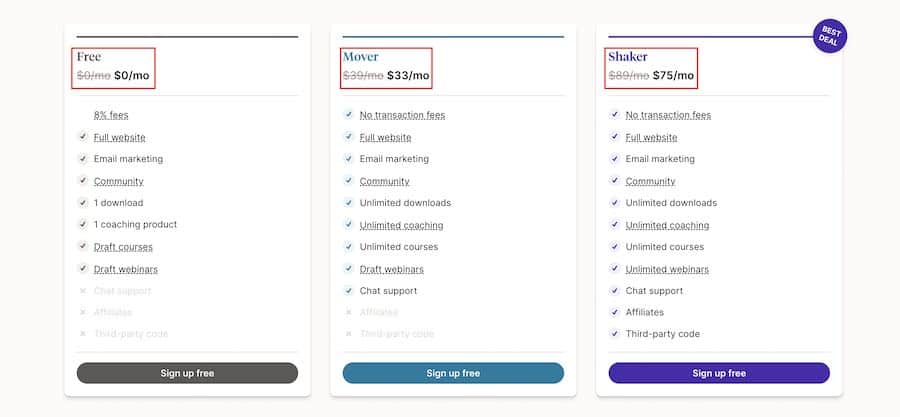The image size is (900, 417).
Task: Click the "No transaction fees" link under Mover
Action: (402, 115)
